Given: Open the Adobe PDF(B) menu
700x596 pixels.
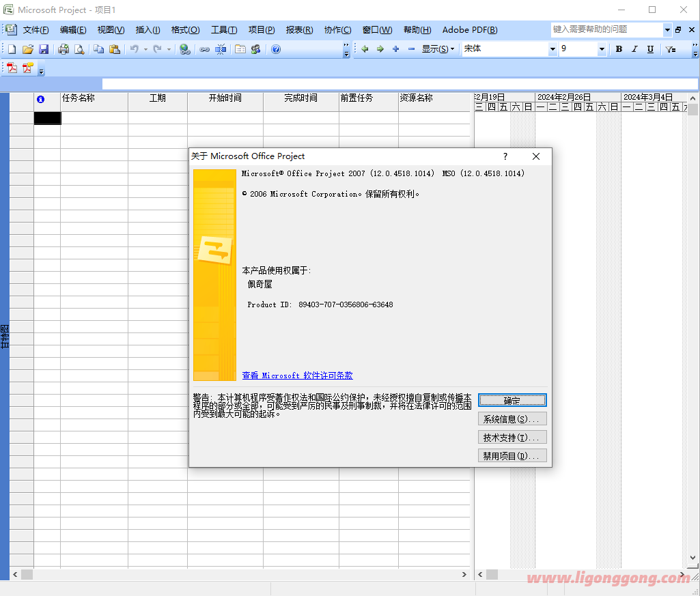Looking at the screenshot, I should [x=470, y=30].
